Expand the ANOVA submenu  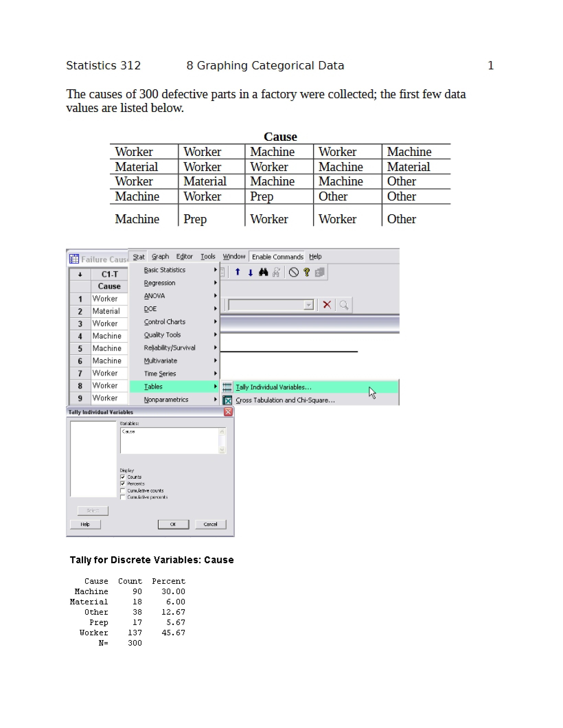174,296
